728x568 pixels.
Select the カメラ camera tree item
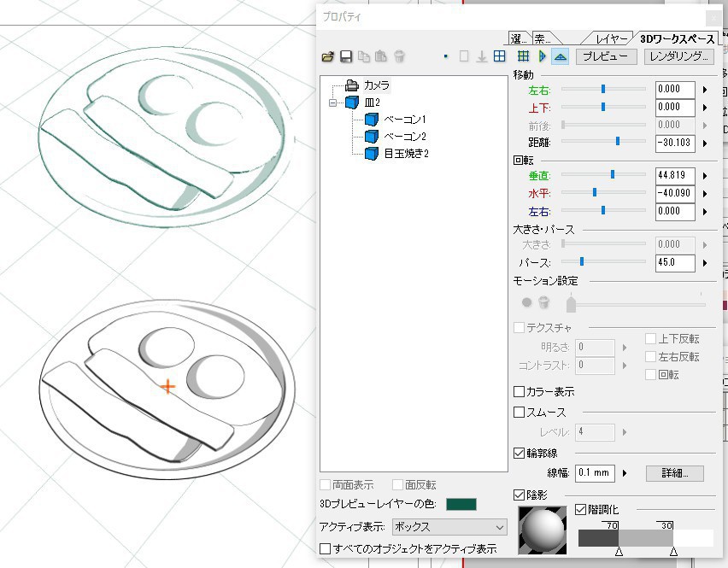point(377,85)
